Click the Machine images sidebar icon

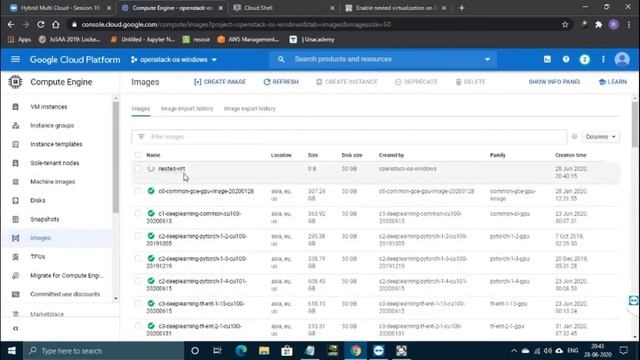(16, 182)
